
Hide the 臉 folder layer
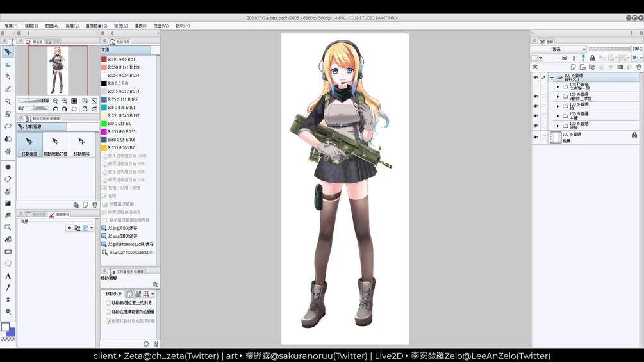(x=535, y=106)
